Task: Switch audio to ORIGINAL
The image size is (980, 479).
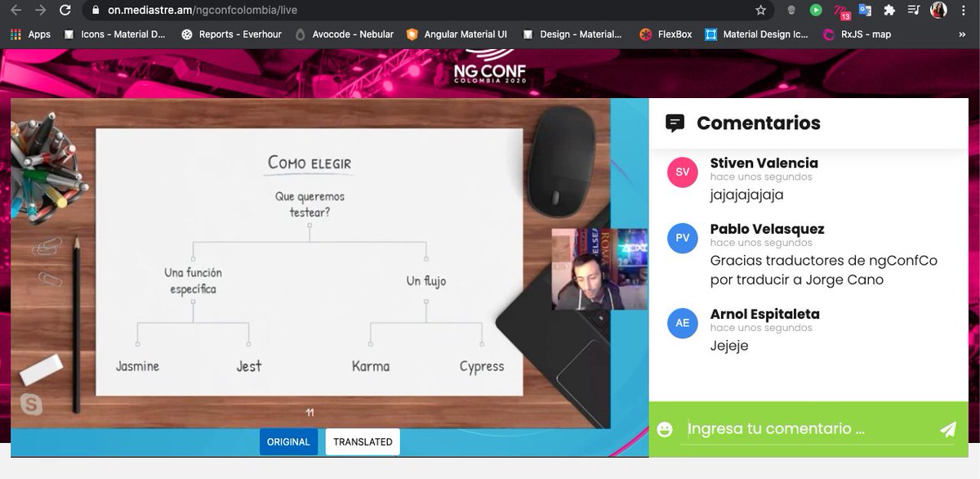Action: [x=288, y=442]
